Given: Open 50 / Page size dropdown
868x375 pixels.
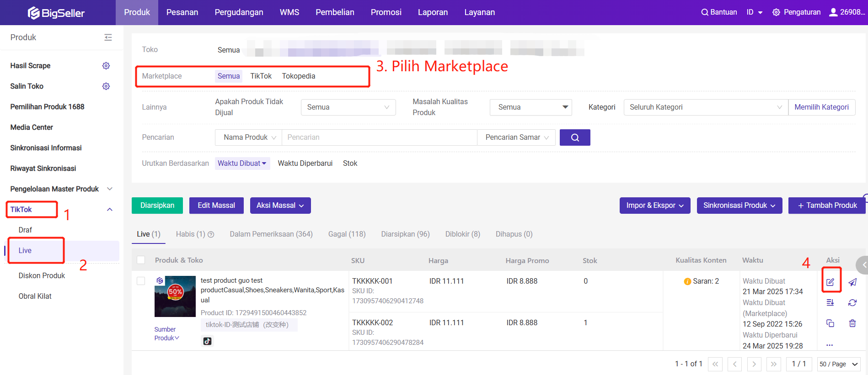Looking at the screenshot, I should [839, 364].
